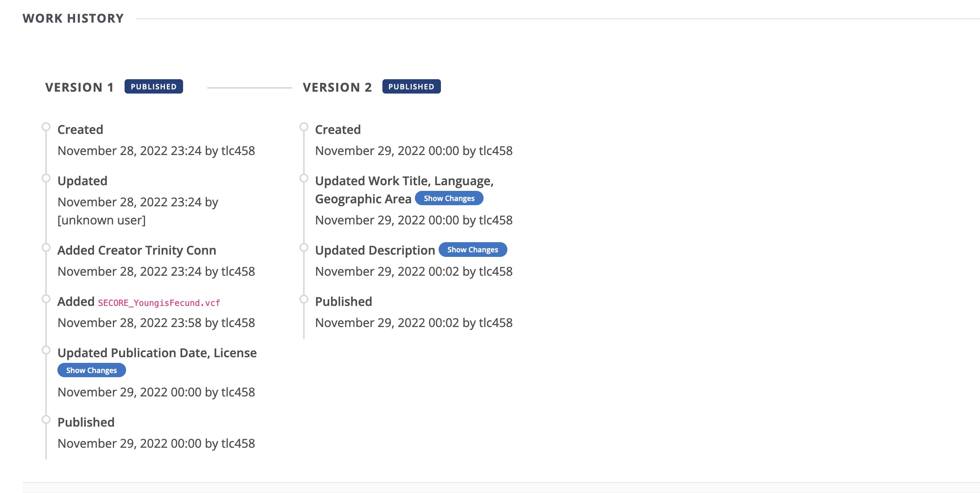Show changes for Updated Work Title, Language, Geographic Area
The image size is (980, 493).
pyautogui.click(x=449, y=198)
